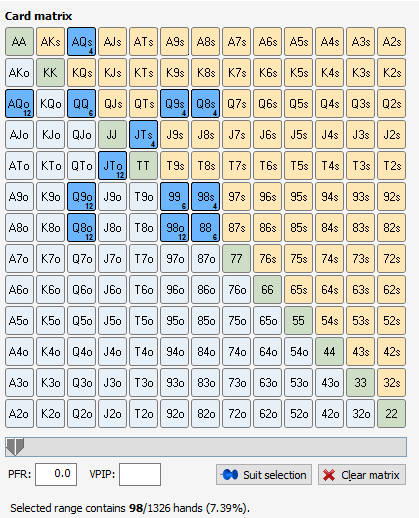This screenshot has height=518, width=419.
Task: Select the T9s hand cell
Action: click(x=174, y=166)
